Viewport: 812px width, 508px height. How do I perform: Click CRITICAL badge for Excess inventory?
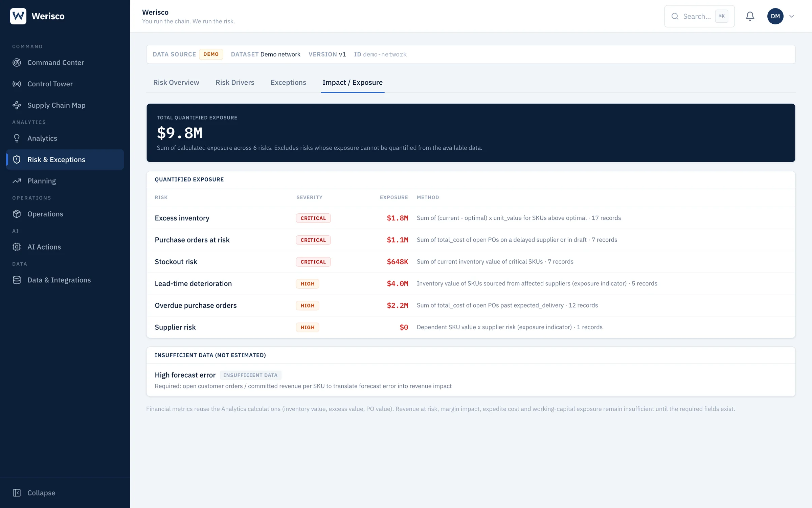point(313,218)
